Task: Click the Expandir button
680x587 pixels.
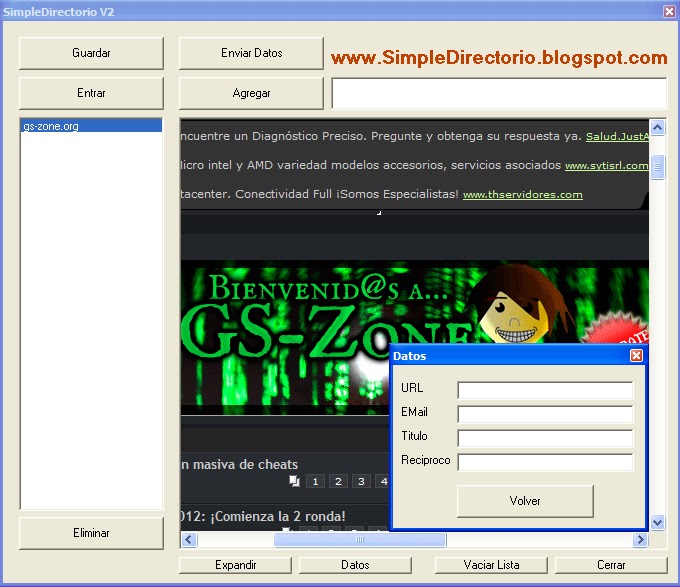Action: pos(235,565)
